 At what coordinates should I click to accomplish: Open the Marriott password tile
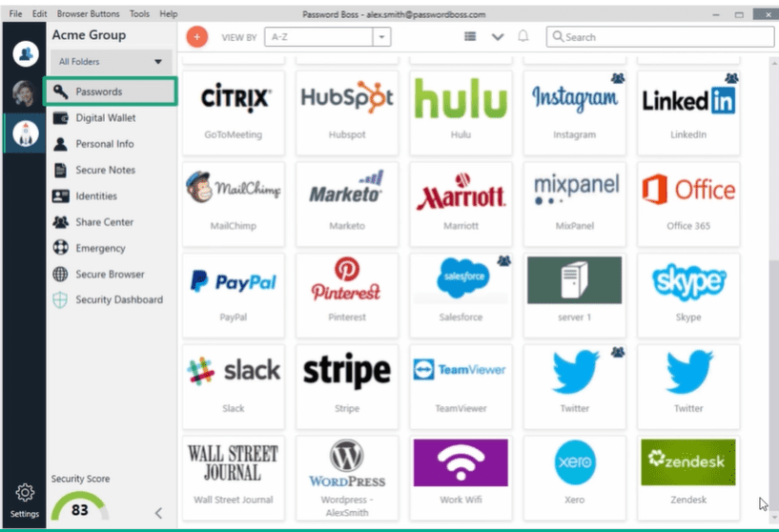click(461, 204)
